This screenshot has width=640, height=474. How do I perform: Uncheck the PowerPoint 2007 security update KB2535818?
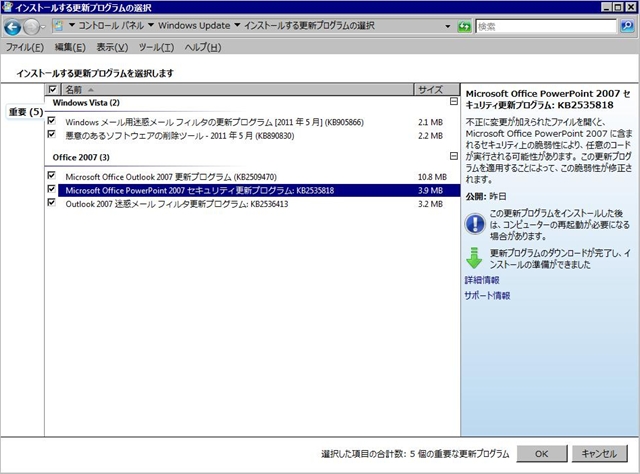(x=51, y=189)
